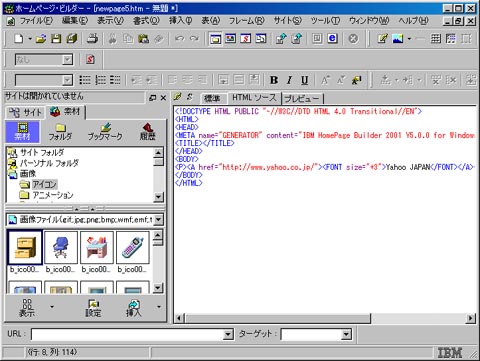480x361 pixels.
Task: Click the Redo arrow icon
Action: click(x=194, y=39)
